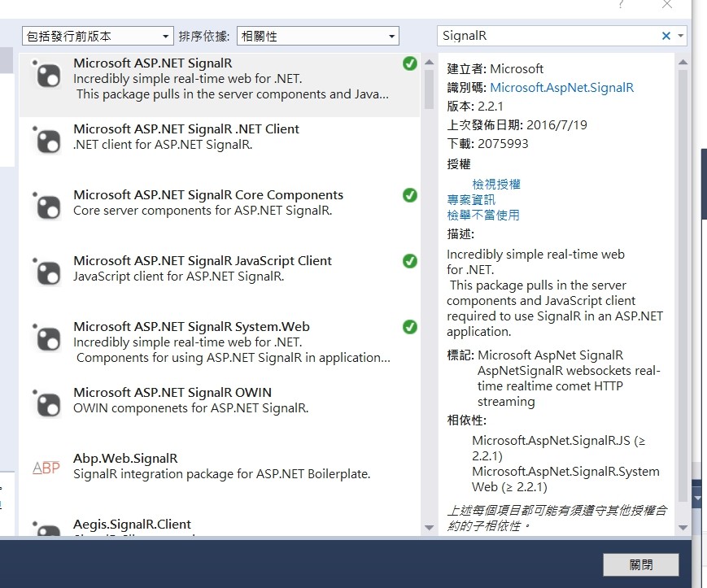Click details pane scrollbar up arrow

tap(683, 62)
